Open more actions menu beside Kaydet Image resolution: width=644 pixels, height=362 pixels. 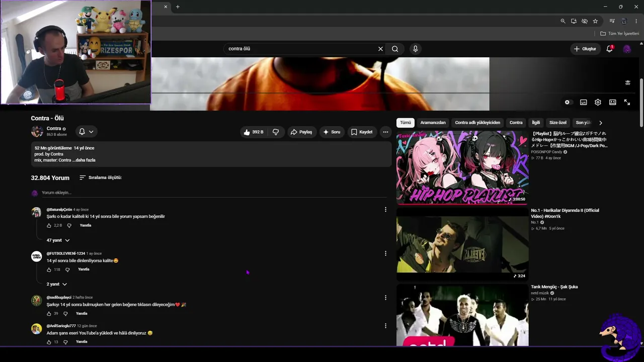[385, 132]
